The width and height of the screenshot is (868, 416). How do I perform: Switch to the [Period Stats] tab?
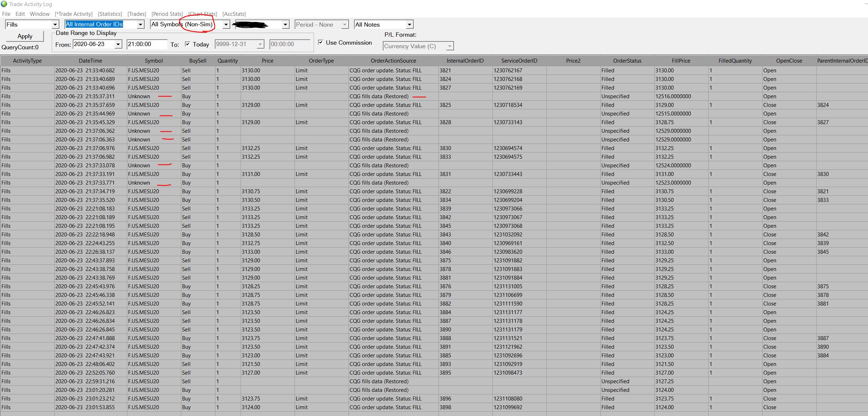pyautogui.click(x=167, y=14)
